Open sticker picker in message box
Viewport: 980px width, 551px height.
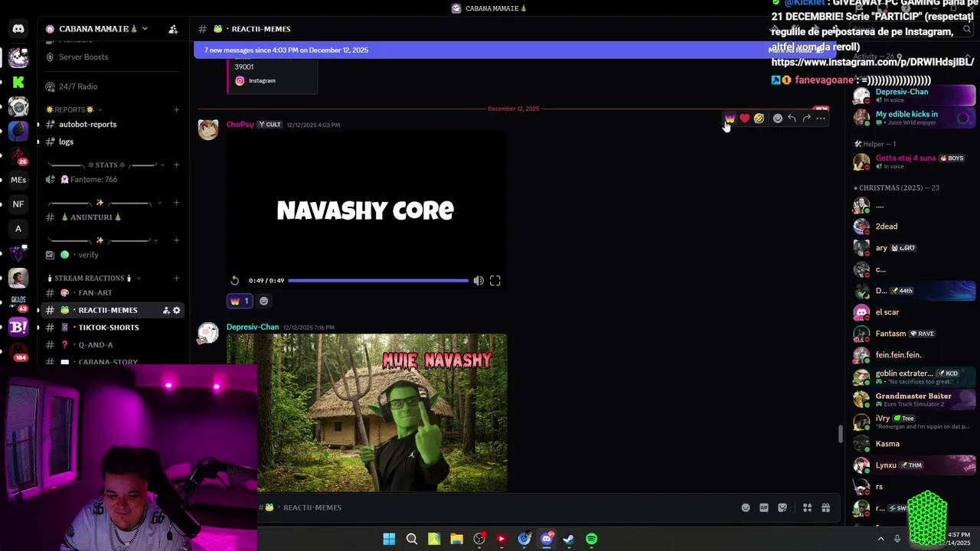pos(782,507)
